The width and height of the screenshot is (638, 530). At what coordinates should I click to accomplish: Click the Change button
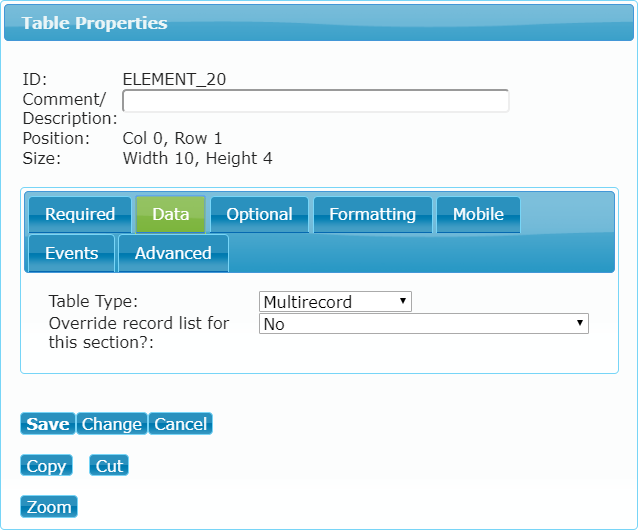pyautogui.click(x=111, y=424)
